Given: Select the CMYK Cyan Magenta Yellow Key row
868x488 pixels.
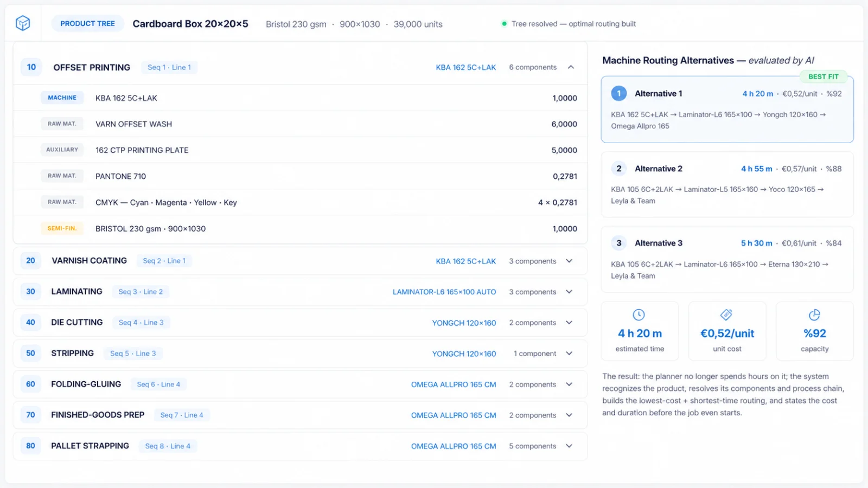Looking at the screenshot, I should click(x=300, y=202).
